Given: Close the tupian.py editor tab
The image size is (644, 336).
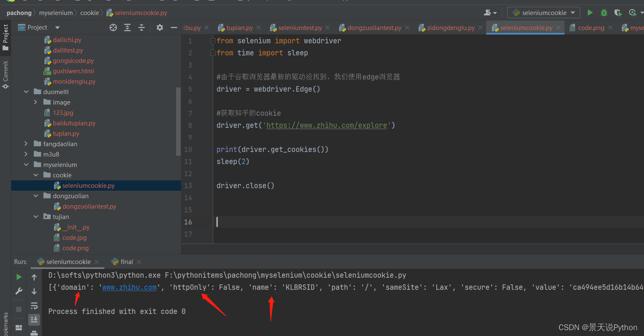Looking at the screenshot, I should pos(259,27).
